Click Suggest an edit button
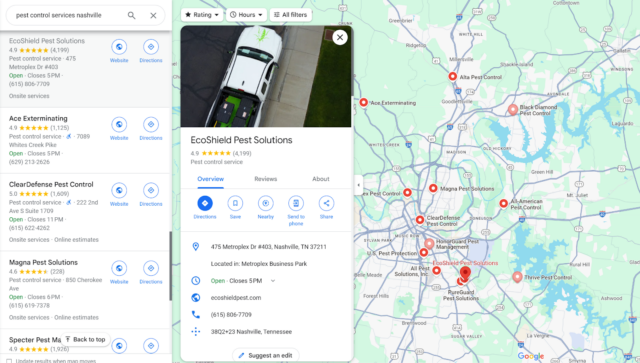Viewport: 640px width, 363px height. (x=266, y=355)
